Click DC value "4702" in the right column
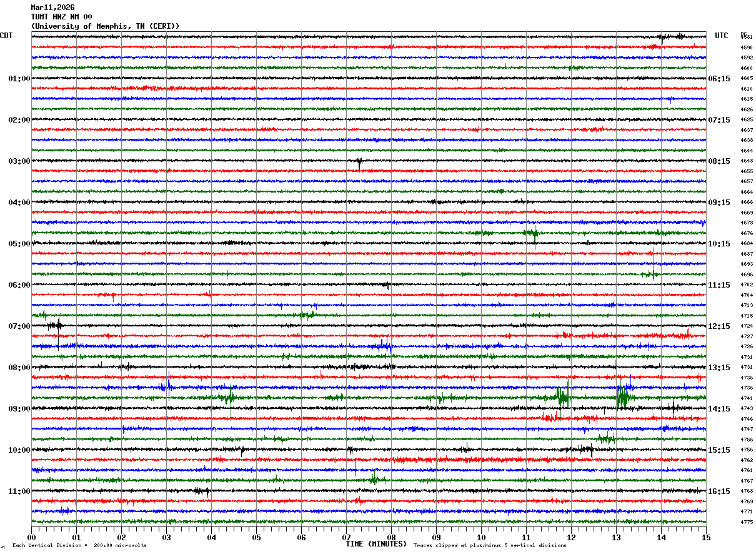The width and height of the screenshot is (756, 554). (x=746, y=285)
